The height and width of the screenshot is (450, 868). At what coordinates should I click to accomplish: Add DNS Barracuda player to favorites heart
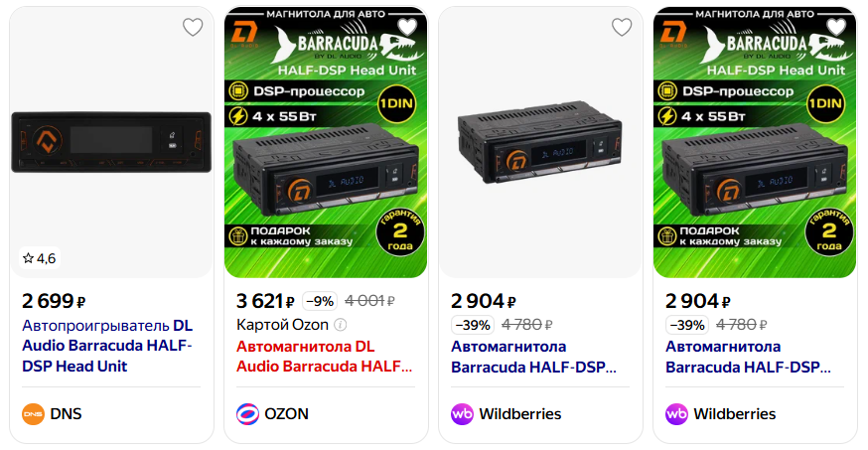tap(193, 27)
